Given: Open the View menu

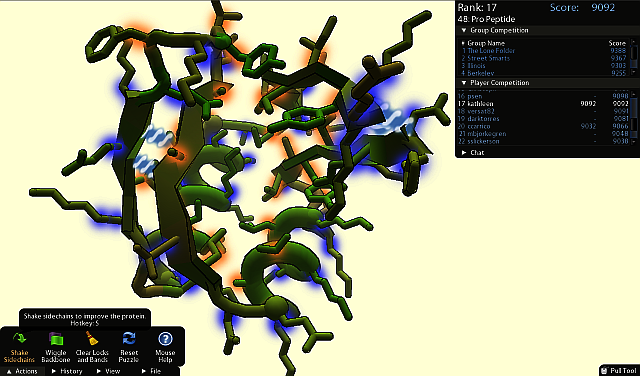Looking at the screenshot, I should click(109, 371).
